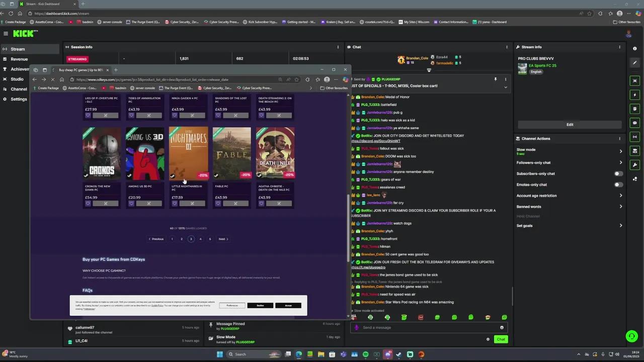This screenshot has width=644, height=362.
Task: Open Steam from the taskbar
Action: click(398, 354)
